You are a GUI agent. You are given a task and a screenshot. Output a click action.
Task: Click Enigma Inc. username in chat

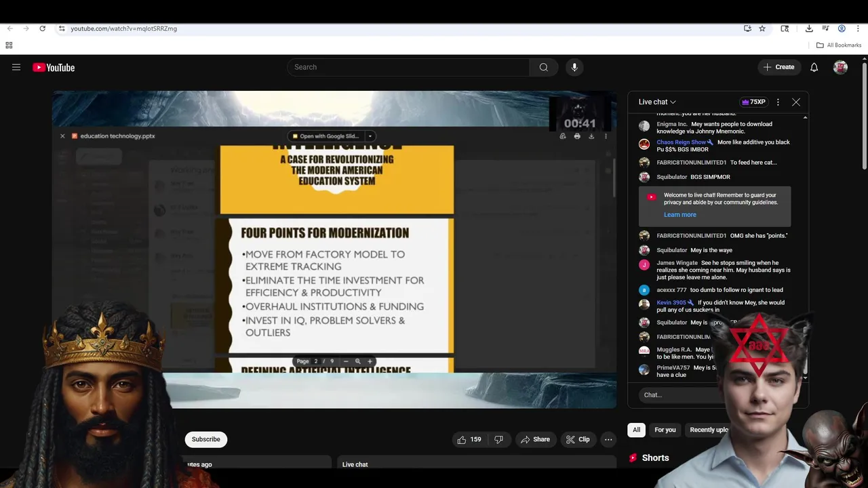point(672,124)
